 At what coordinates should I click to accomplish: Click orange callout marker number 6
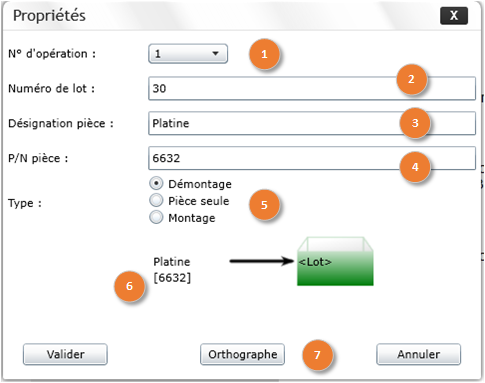click(x=129, y=286)
